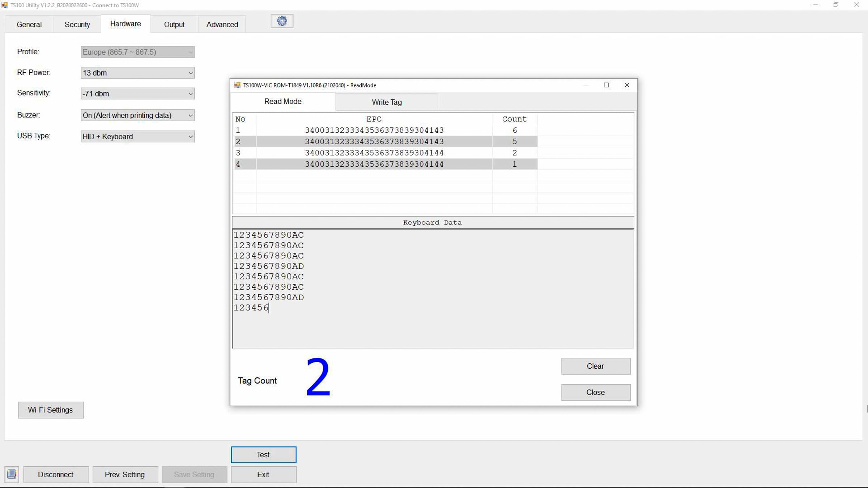Expand the Sensitivity dropdown

[138, 94]
